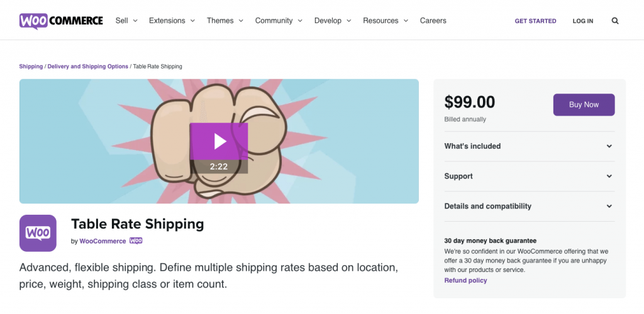Click the small Woo badge beside author
The image size is (644, 314).
[x=136, y=241]
